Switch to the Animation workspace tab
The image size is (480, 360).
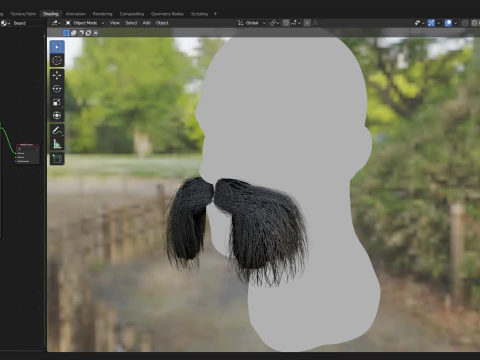[x=76, y=14]
